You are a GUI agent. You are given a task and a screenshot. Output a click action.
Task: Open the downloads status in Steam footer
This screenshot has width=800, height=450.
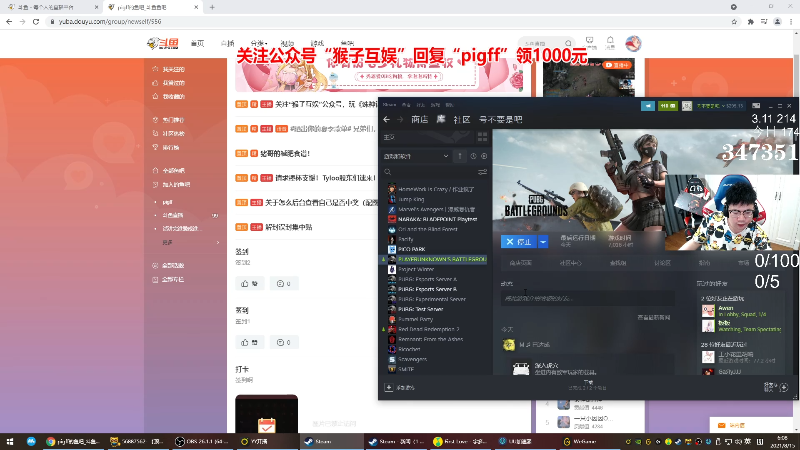588,385
